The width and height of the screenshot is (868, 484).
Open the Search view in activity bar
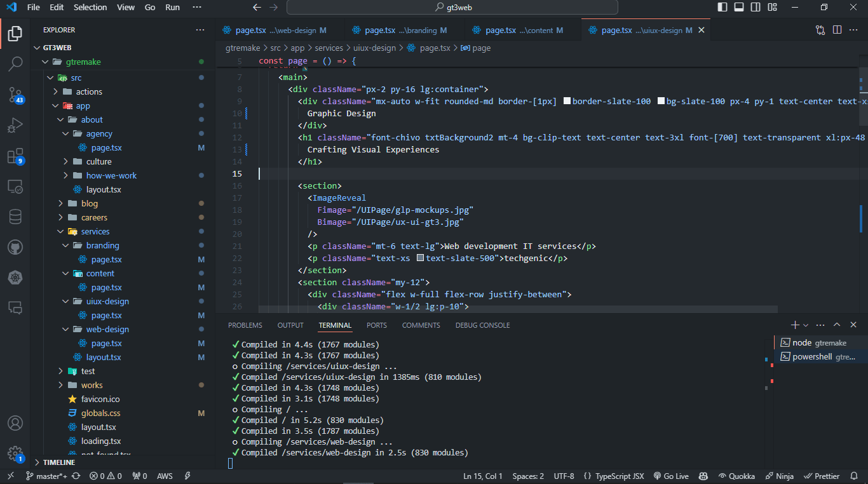click(x=15, y=64)
